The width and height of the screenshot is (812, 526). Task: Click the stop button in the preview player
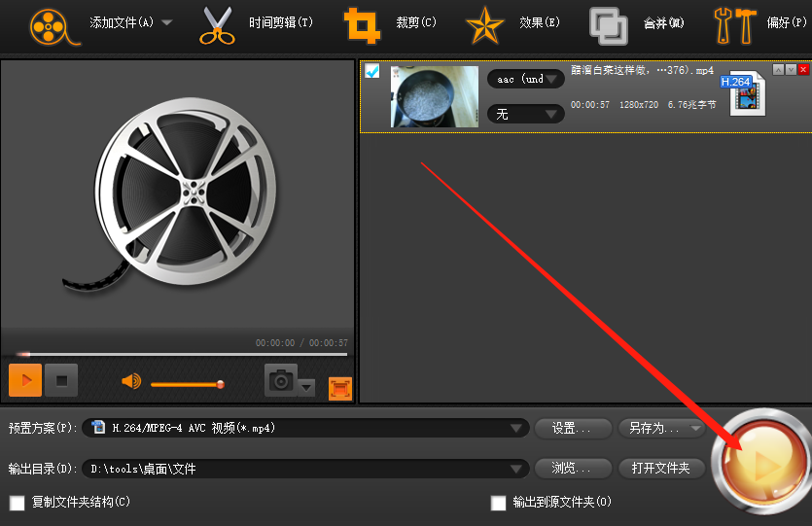(61, 380)
